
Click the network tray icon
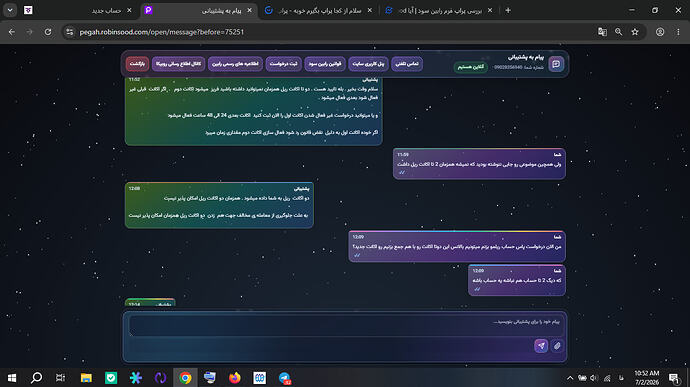point(607,378)
